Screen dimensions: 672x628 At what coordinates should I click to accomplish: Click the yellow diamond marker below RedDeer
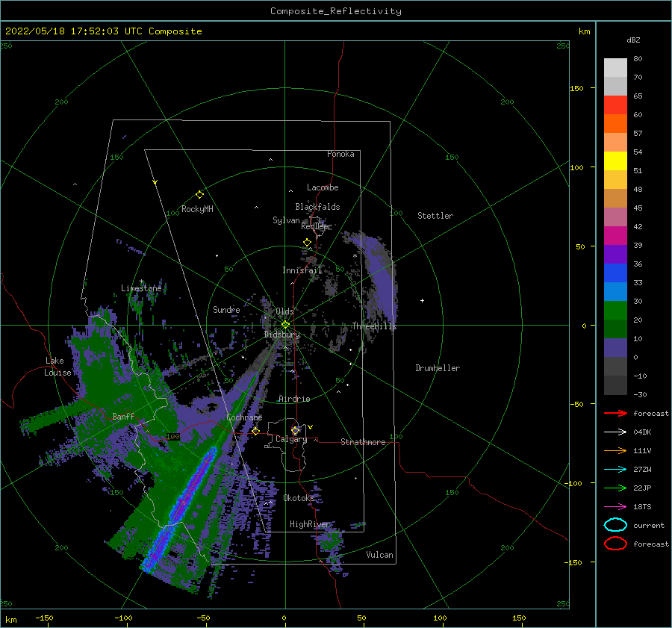coord(307,243)
